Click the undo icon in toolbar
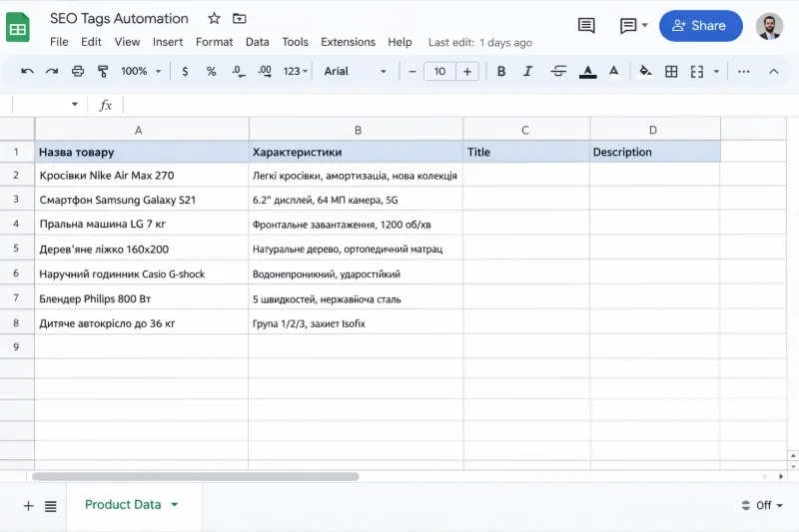The height and width of the screenshot is (532, 799). point(27,71)
